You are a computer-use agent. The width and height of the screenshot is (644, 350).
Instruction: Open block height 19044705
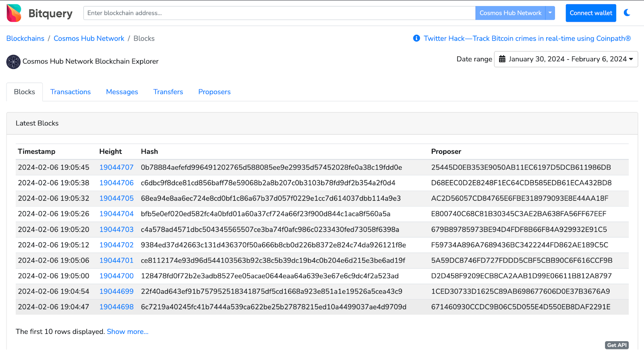pos(116,198)
